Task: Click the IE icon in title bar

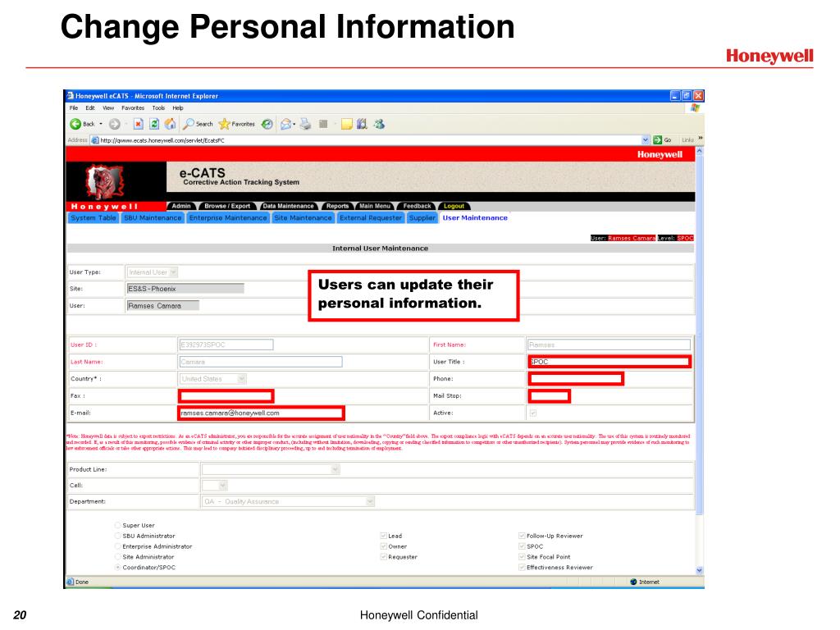Action: 70,96
